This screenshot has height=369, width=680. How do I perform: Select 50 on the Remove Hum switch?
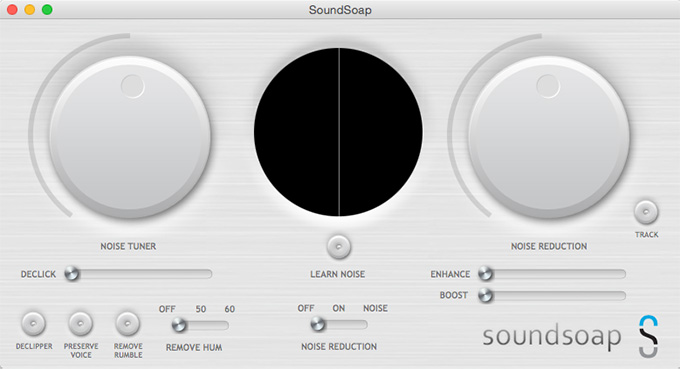[x=200, y=309]
